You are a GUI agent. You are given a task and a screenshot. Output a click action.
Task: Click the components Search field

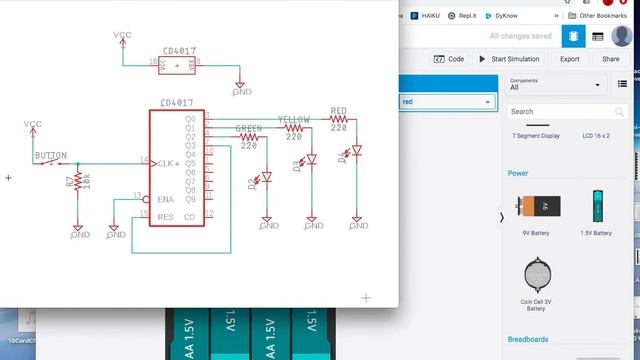pos(567,111)
